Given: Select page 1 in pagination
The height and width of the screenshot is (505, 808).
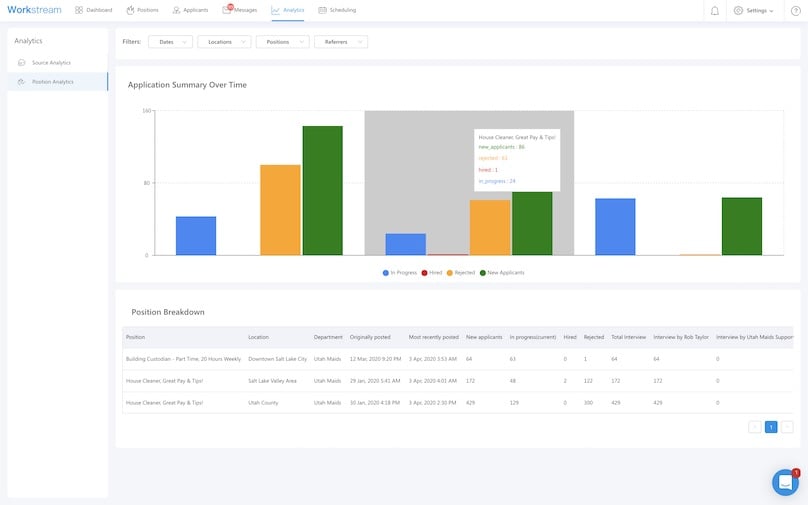Looking at the screenshot, I should (771, 427).
